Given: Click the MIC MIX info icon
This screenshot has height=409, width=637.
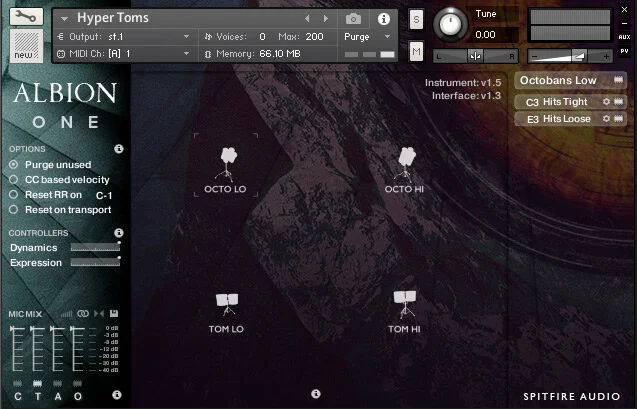Looking at the screenshot, I should click(117, 395).
